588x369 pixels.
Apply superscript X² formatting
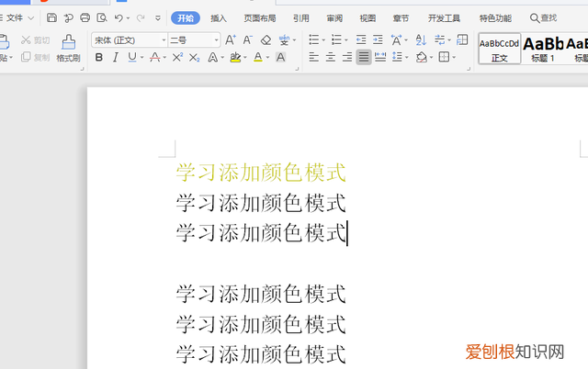tap(177, 57)
